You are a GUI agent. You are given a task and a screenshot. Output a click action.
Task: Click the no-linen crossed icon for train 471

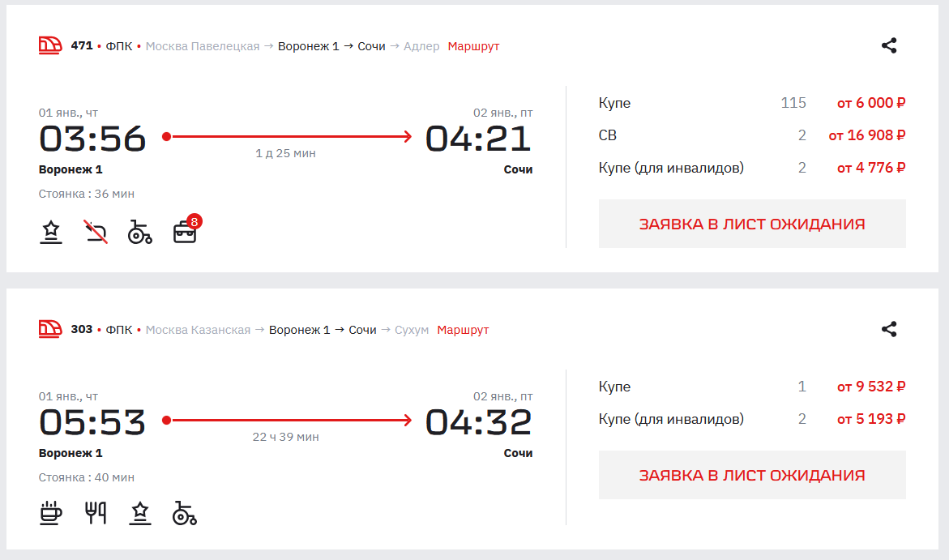96,232
